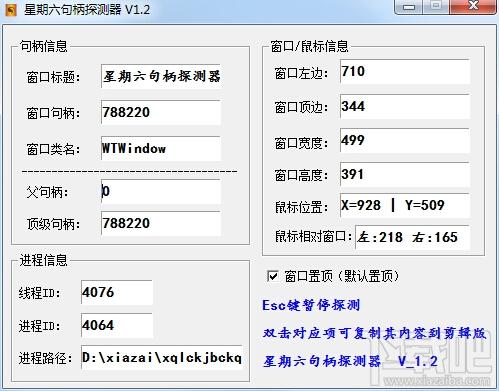
Task: Click the blue Esc键暂停探测 text
Action: [311, 305]
